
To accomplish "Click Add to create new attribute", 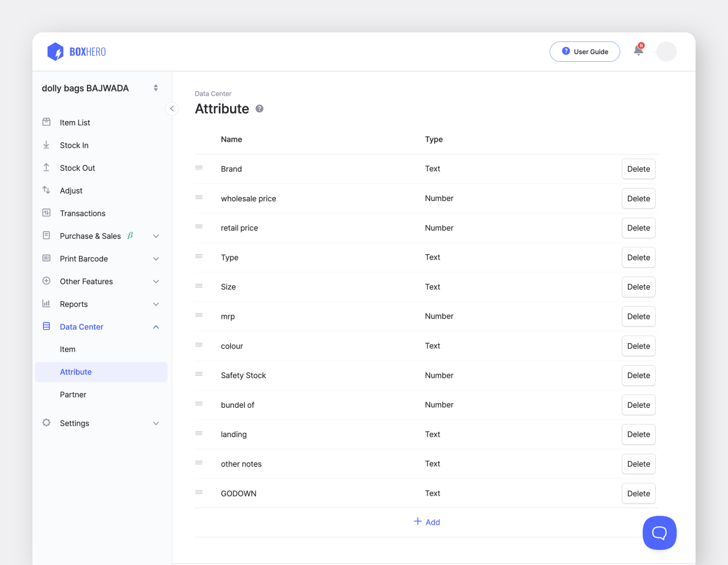I will 427,522.
